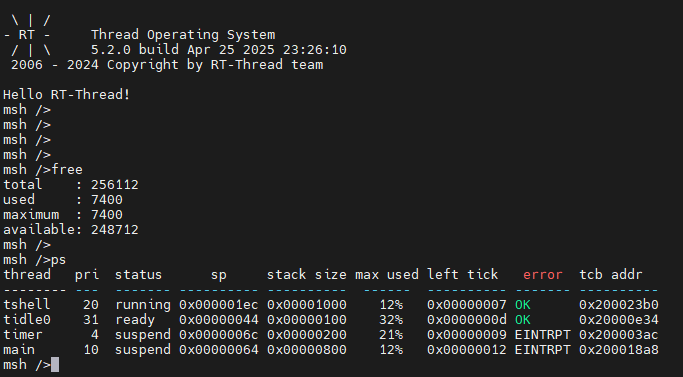Click the '2006 - 2024 Copyright by RT-Thread team' line
The width and height of the screenshot is (683, 377).
click(x=167, y=65)
